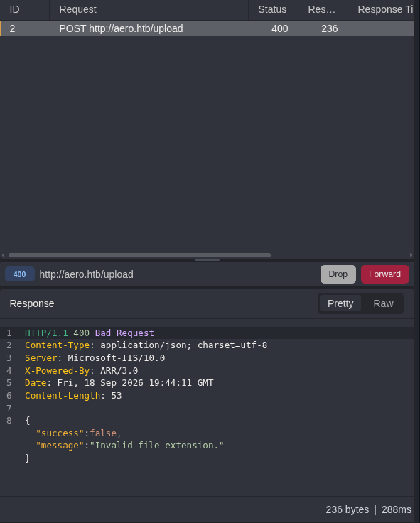Click the http://aero.htb/upload URL field
Viewport: 420px width, 523px height.
point(87,274)
